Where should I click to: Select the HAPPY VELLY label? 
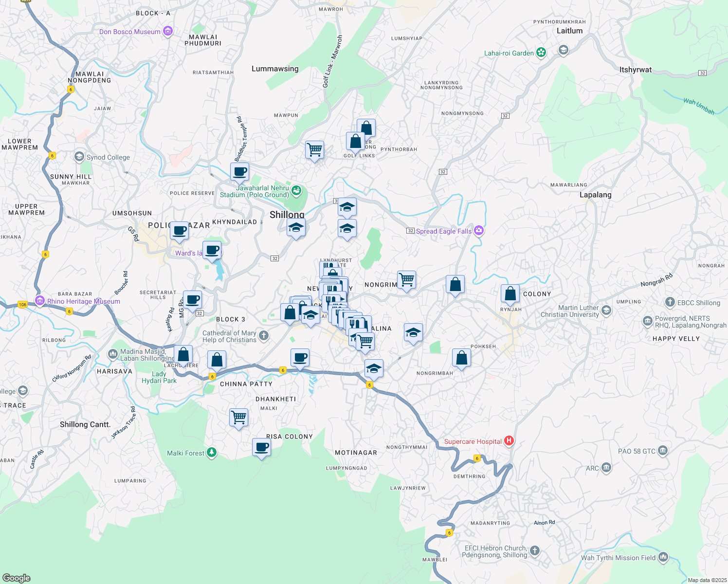(676, 339)
